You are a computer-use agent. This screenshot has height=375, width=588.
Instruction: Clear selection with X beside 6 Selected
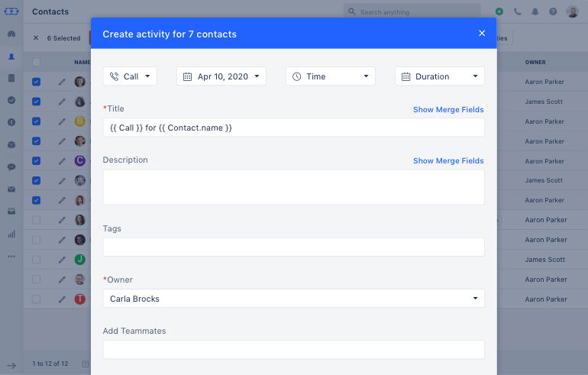click(36, 38)
